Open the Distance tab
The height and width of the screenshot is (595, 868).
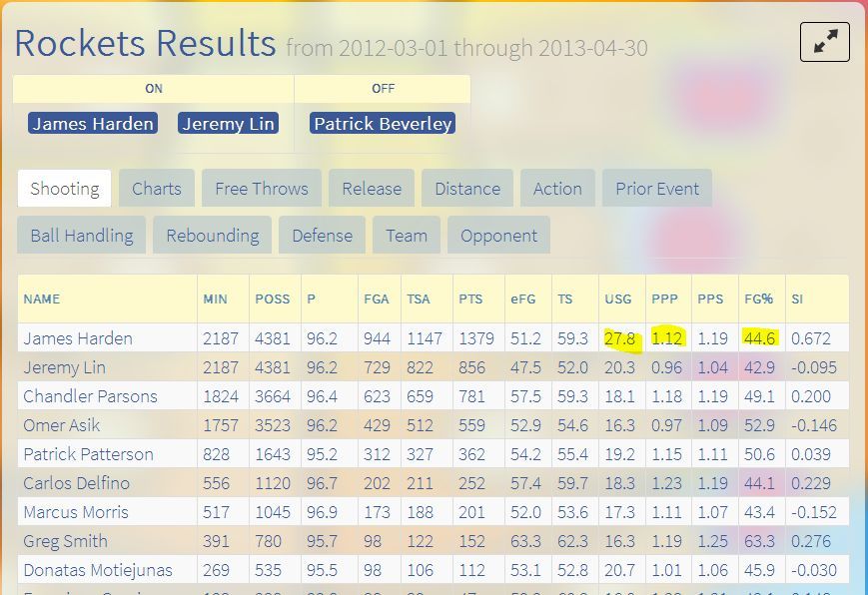coord(467,189)
